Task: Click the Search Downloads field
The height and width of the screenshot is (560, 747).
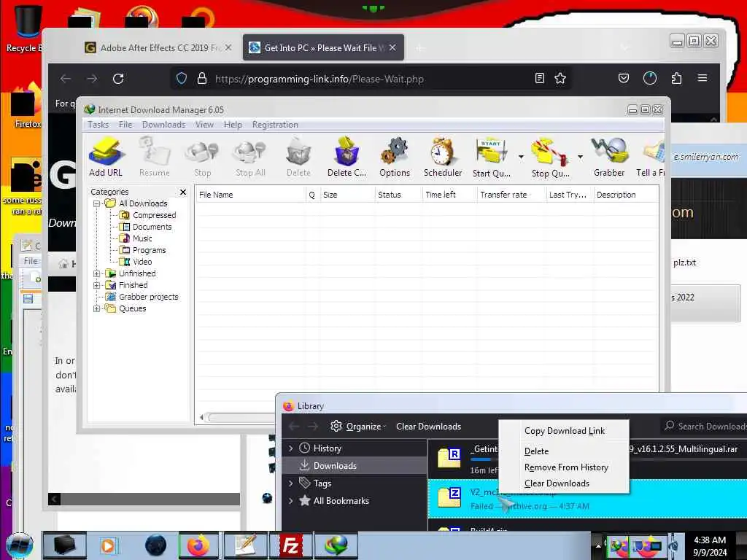Action: click(704, 426)
